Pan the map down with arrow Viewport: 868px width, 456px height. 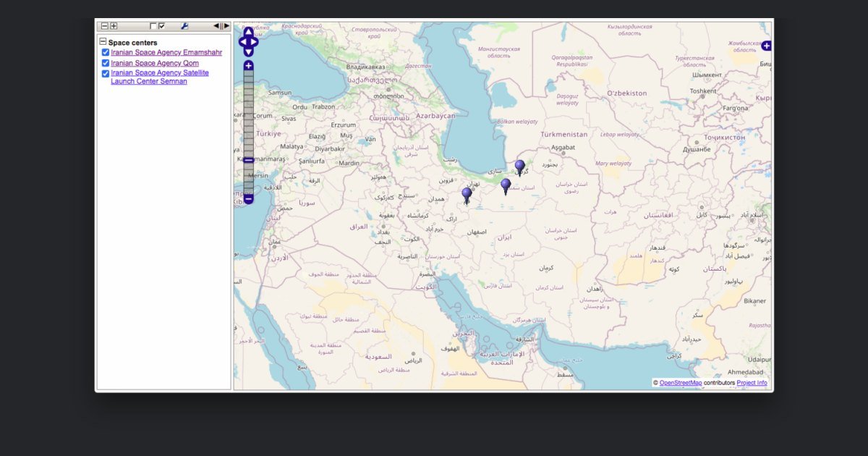[x=248, y=52]
